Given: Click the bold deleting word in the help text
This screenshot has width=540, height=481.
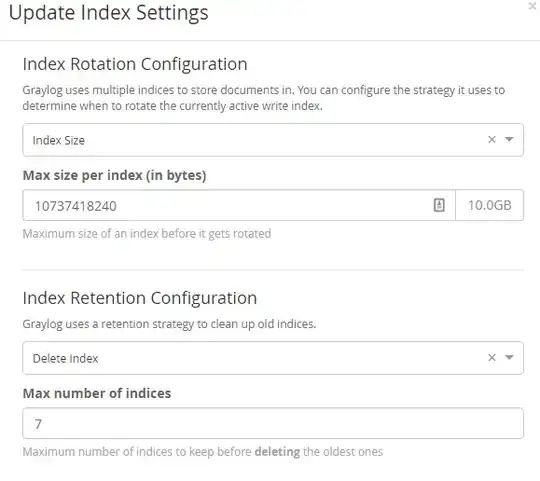Looking at the screenshot, I should coord(277,452).
